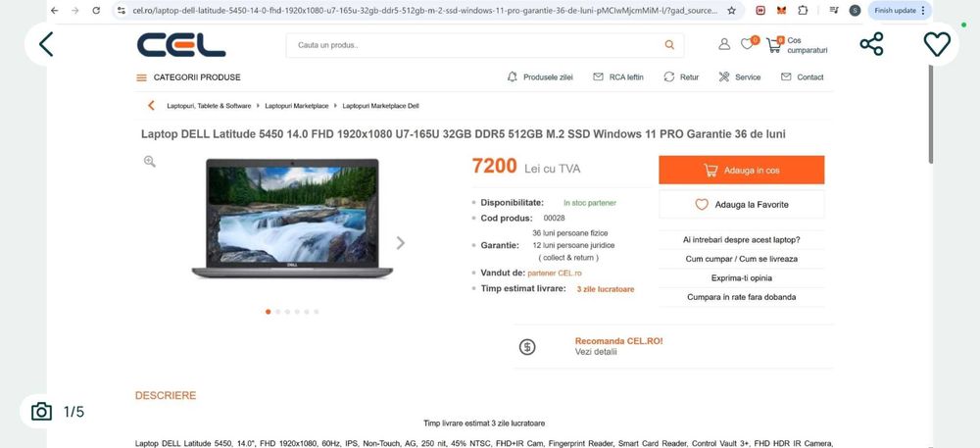The image size is (980, 448).
Task: Click the orange breadcrumb back arrow
Action: (151, 106)
